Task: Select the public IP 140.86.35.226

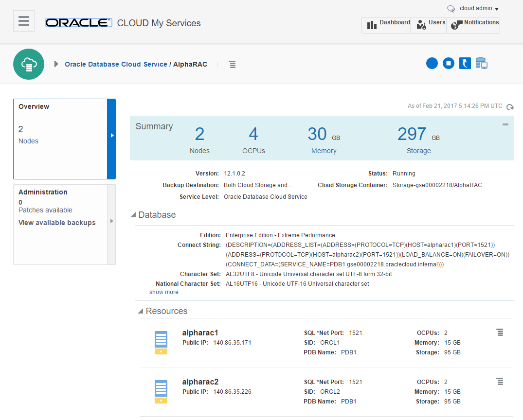Action: pyautogui.click(x=232, y=392)
